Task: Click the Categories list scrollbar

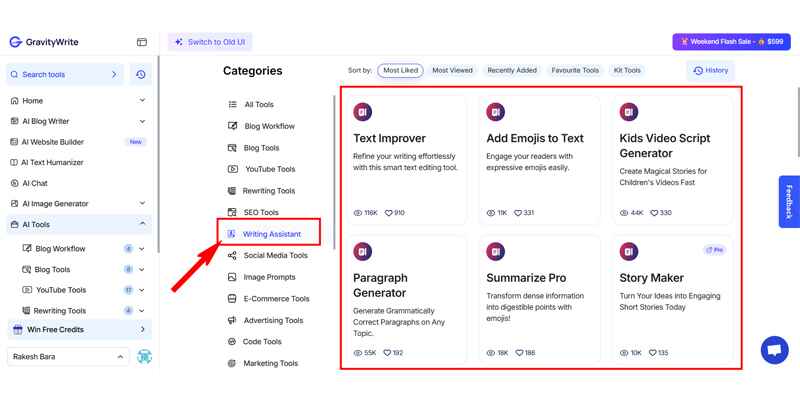Action: coord(334,172)
